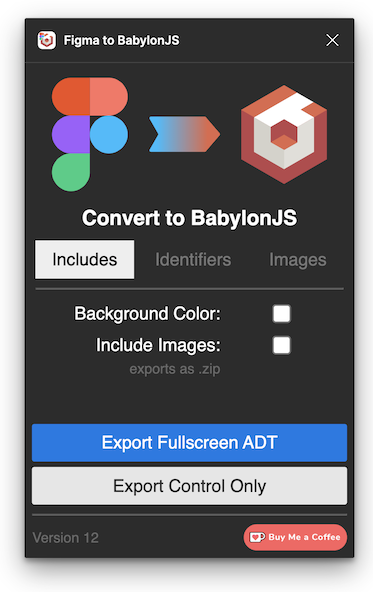373x592 pixels.
Task: Click the plugin icon in the title bar
Action: 46,40
